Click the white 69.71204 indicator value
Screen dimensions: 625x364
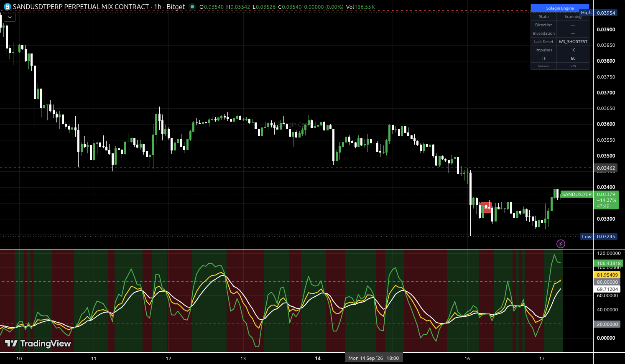[607, 289]
